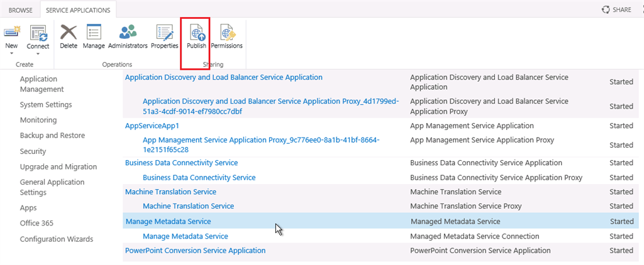Click the Delete ribbon icon
Viewport: 644px width, 265px height.
click(x=69, y=32)
